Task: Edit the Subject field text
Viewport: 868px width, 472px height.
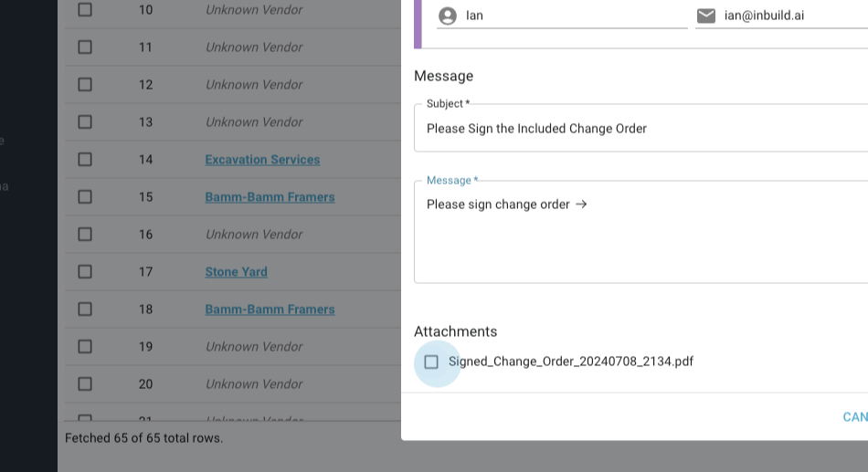Action: tap(640, 129)
